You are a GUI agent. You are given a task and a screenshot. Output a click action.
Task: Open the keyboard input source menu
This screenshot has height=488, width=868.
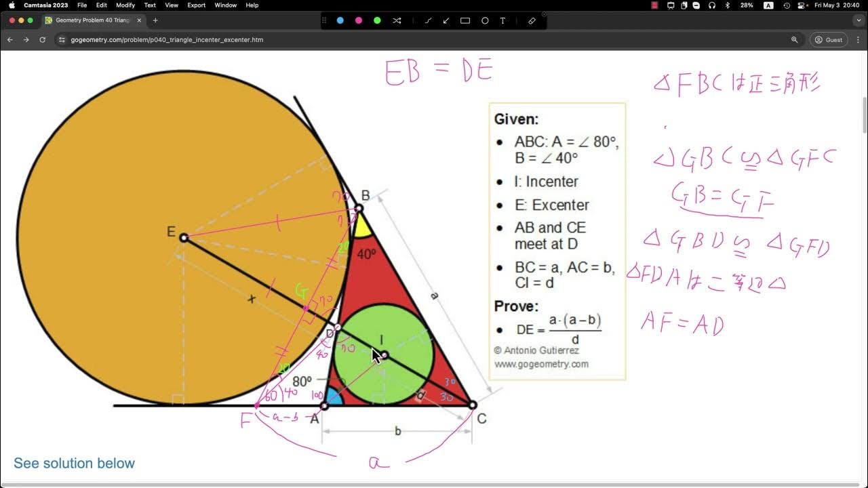(x=768, y=5)
